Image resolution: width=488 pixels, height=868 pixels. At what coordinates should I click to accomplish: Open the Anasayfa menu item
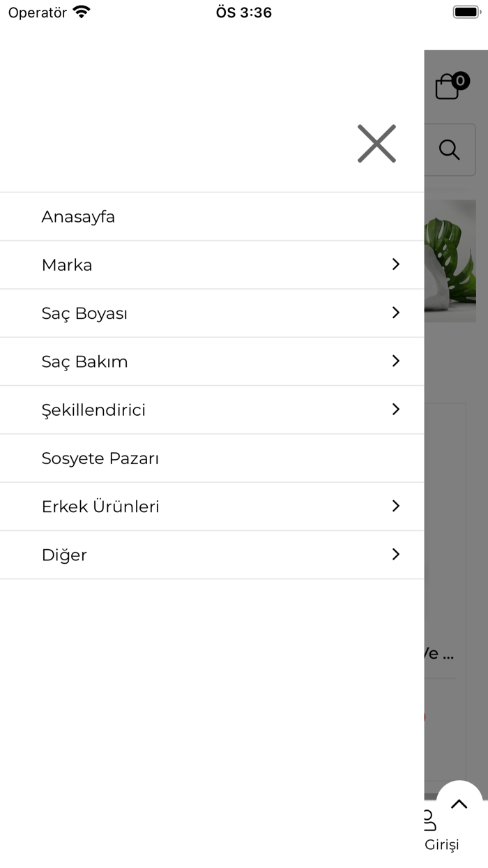(x=78, y=216)
